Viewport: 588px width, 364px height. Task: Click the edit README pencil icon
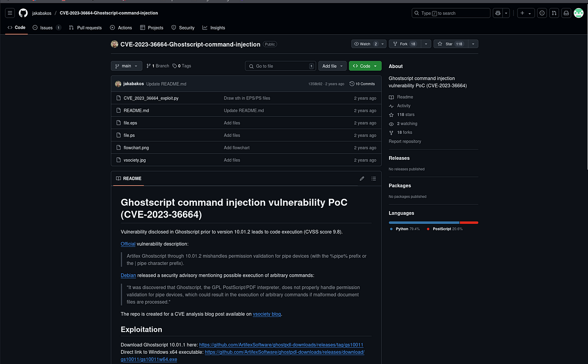click(362, 178)
